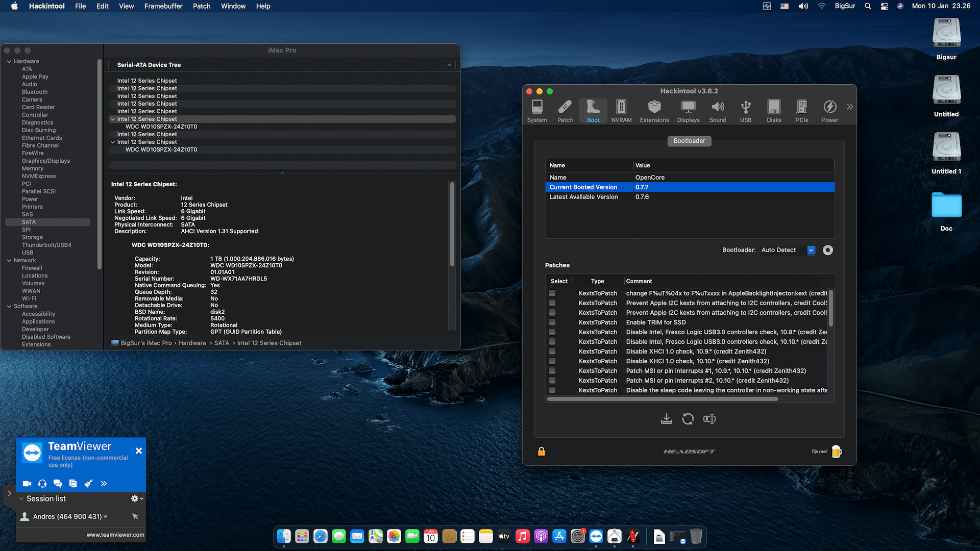Collapse the Serial-ATA Device Tree section
This screenshot has height=551, width=980.
pyautogui.click(x=449, y=65)
